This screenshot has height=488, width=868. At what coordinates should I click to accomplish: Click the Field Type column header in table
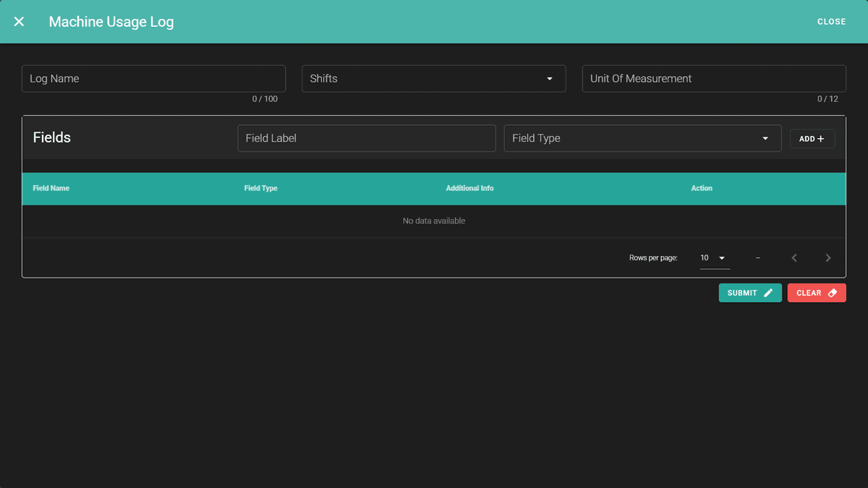(x=261, y=188)
